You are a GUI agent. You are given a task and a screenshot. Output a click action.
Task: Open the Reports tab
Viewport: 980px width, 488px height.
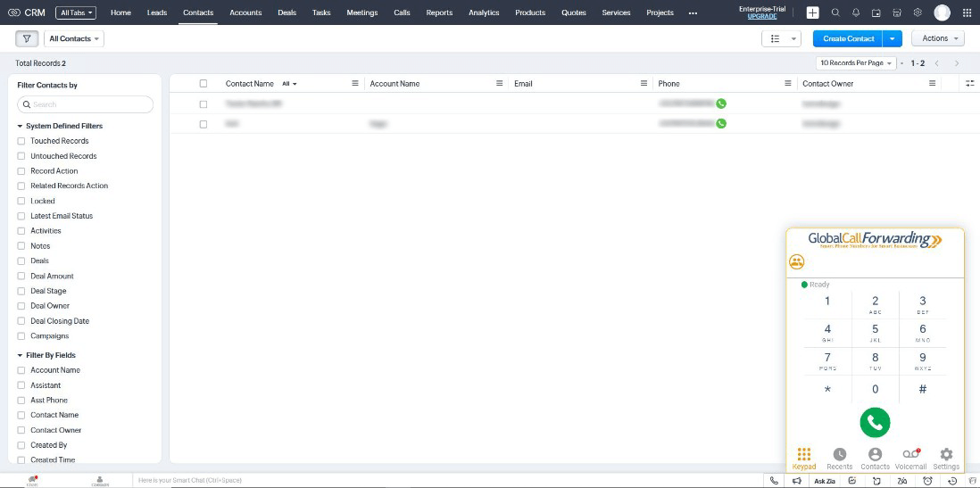click(439, 12)
